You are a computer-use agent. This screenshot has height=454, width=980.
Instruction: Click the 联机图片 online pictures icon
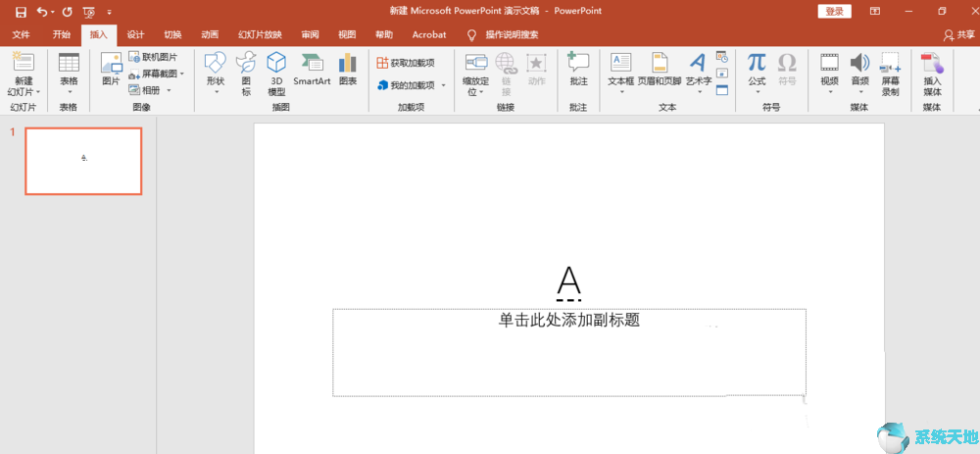(x=134, y=57)
